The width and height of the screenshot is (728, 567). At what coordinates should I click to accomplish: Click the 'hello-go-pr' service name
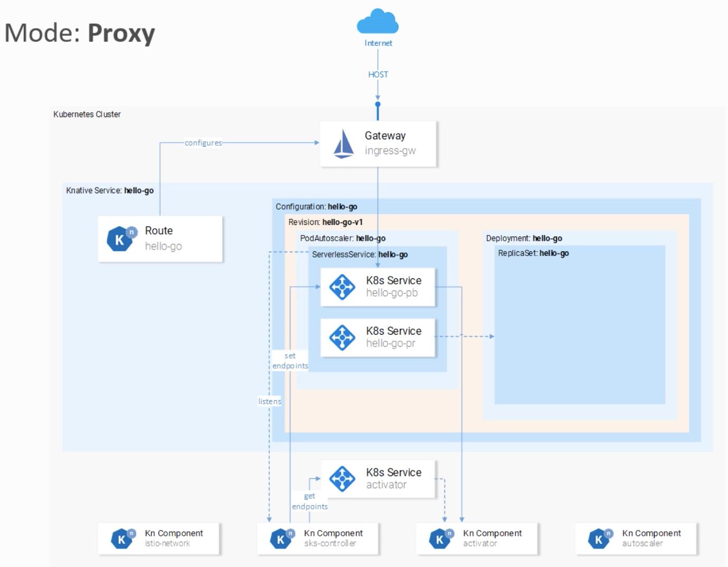click(391, 343)
